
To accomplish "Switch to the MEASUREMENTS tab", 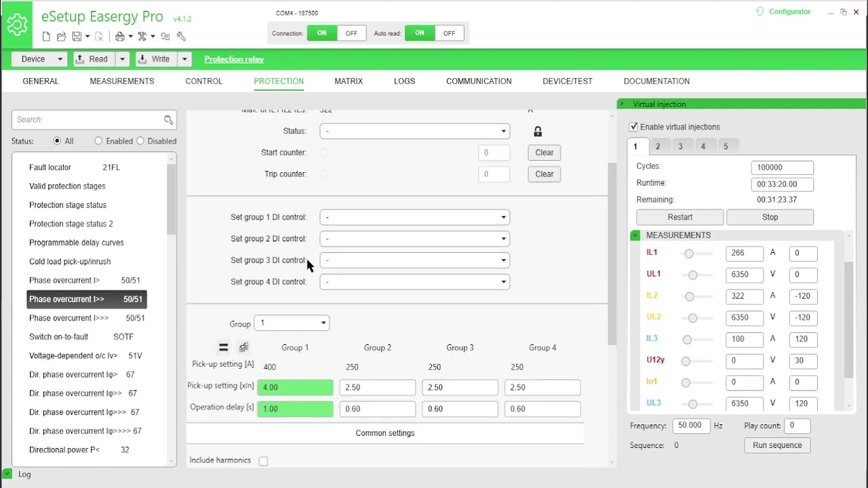I will click(122, 81).
